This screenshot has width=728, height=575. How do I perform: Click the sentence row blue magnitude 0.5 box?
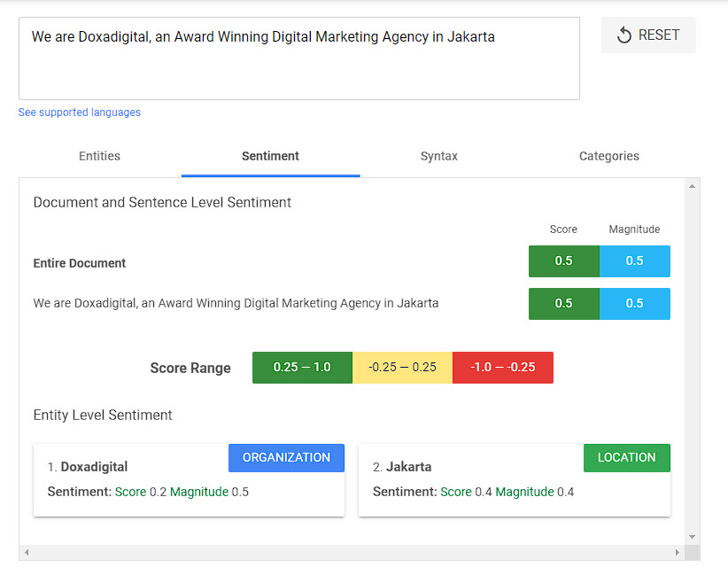635,304
